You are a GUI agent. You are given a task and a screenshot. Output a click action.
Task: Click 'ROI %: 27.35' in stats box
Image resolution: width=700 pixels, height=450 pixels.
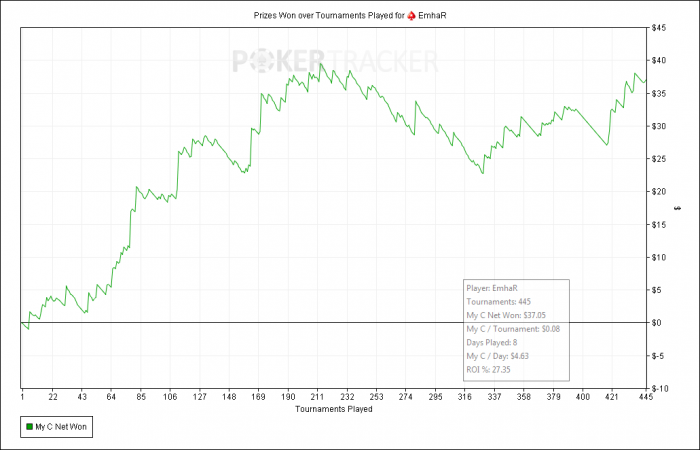pos(488,370)
